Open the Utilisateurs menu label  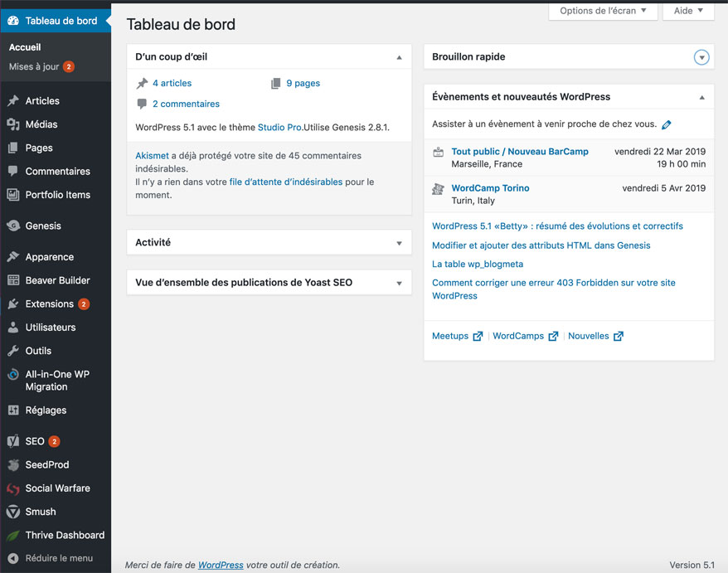coord(51,328)
